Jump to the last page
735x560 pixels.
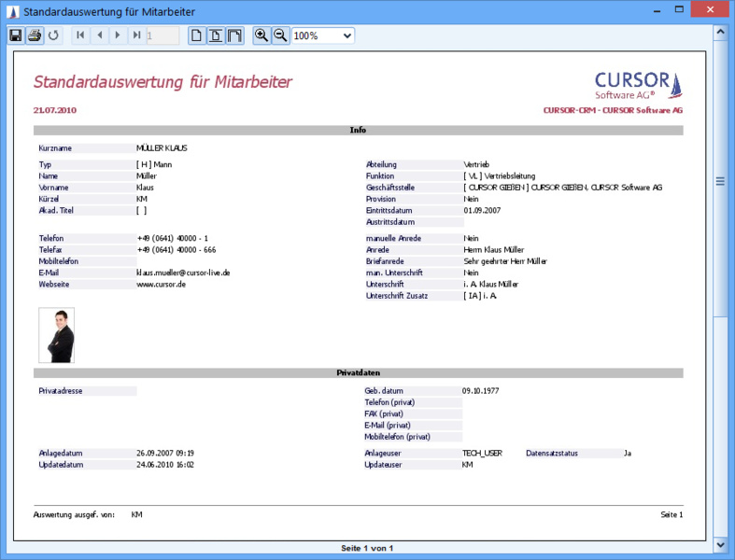click(x=136, y=35)
